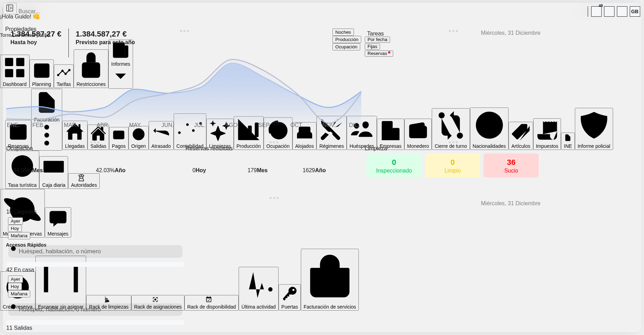Open the Puertas key icon
Viewport: 644px width, 335px height.
tap(289, 297)
